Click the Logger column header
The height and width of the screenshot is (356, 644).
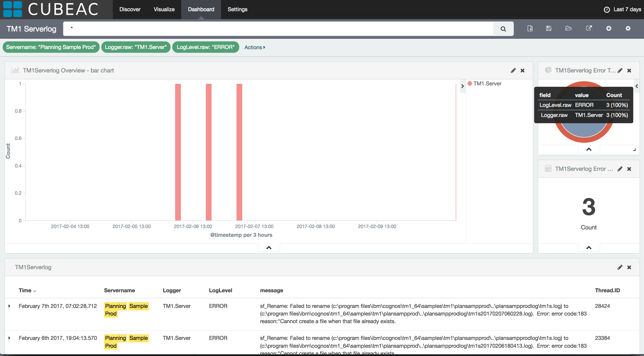click(x=172, y=290)
